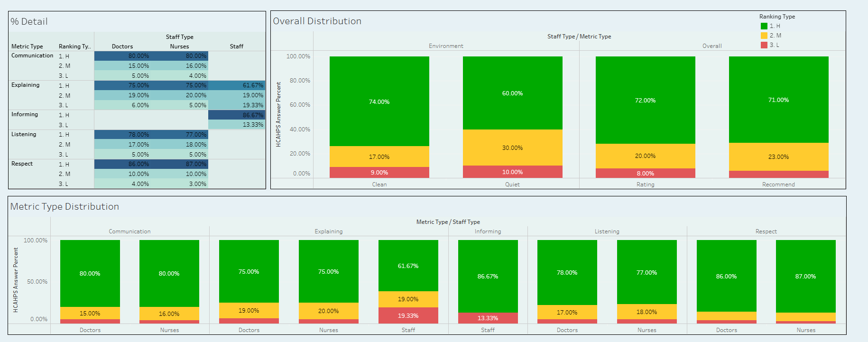This screenshot has width=868, height=342.
Task: Click the yellow 2. M legend swatch
Action: [764, 36]
